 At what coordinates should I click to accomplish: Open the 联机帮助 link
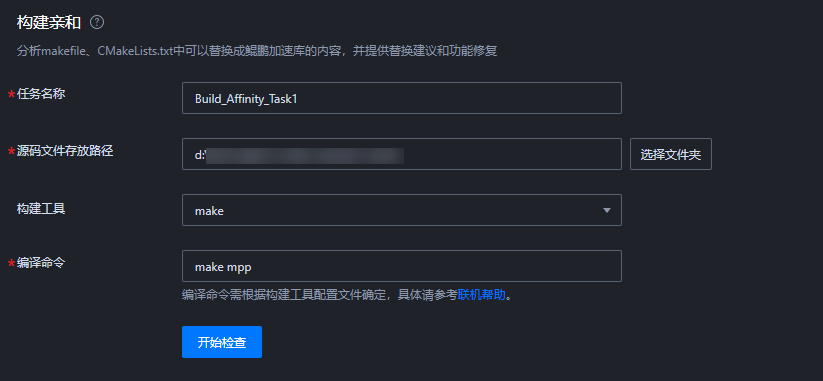pyautogui.click(x=481, y=295)
